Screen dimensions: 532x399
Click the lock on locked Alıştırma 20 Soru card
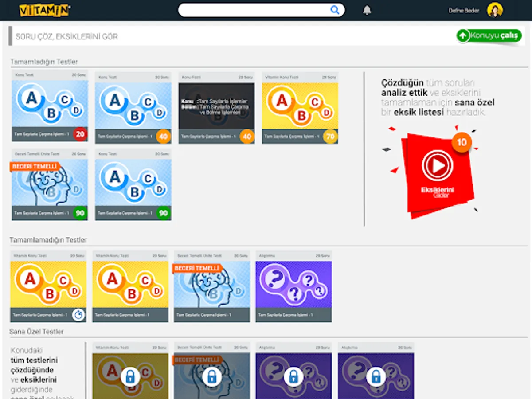pos(376,377)
